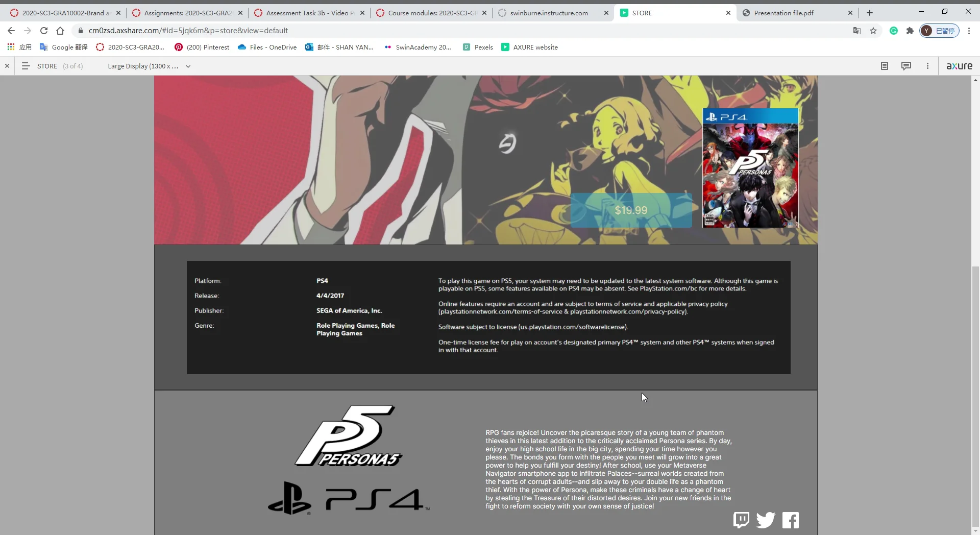
Task: Open the Grammarly extension icon
Action: point(894,31)
